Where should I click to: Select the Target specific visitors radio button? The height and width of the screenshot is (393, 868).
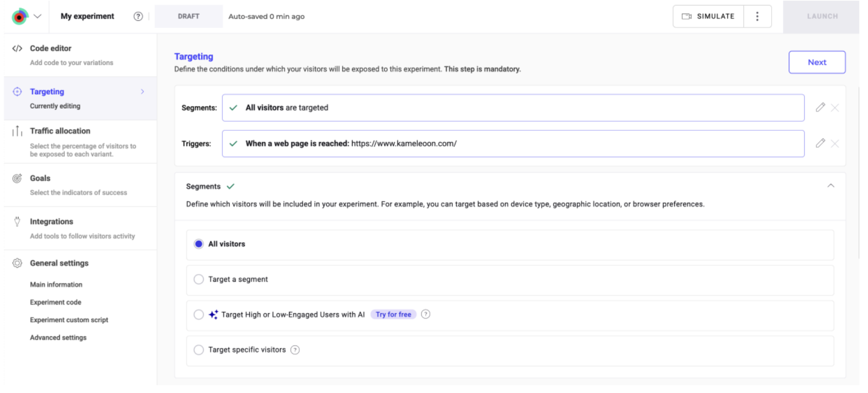pyautogui.click(x=199, y=350)
